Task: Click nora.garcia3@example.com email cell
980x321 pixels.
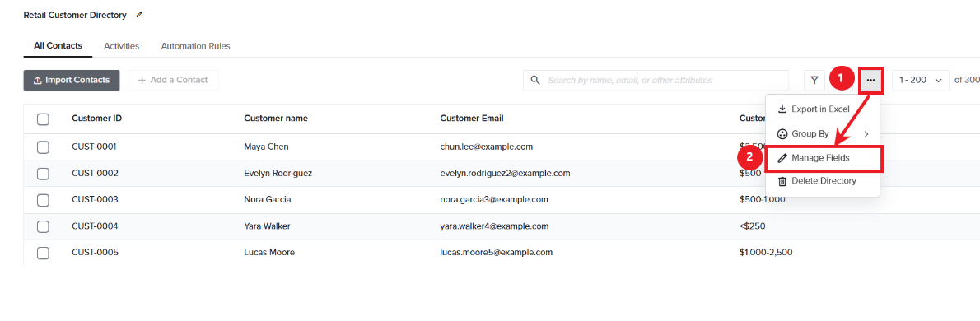Action: 494,200
